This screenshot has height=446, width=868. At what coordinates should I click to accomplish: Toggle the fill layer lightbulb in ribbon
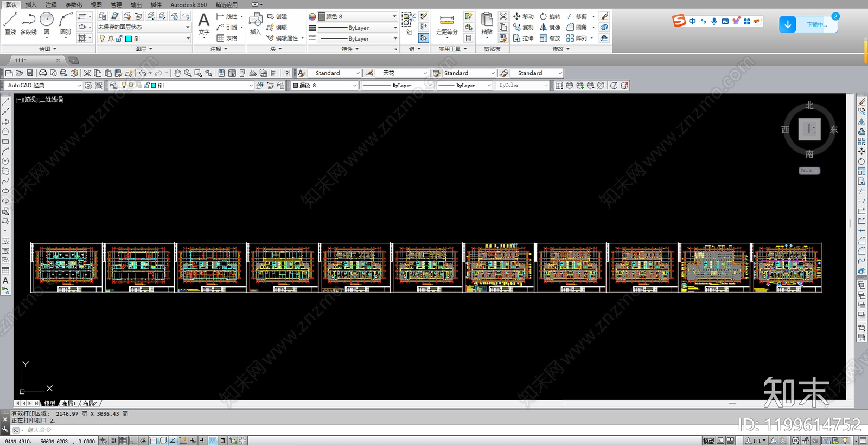click(x=102, y=38)
